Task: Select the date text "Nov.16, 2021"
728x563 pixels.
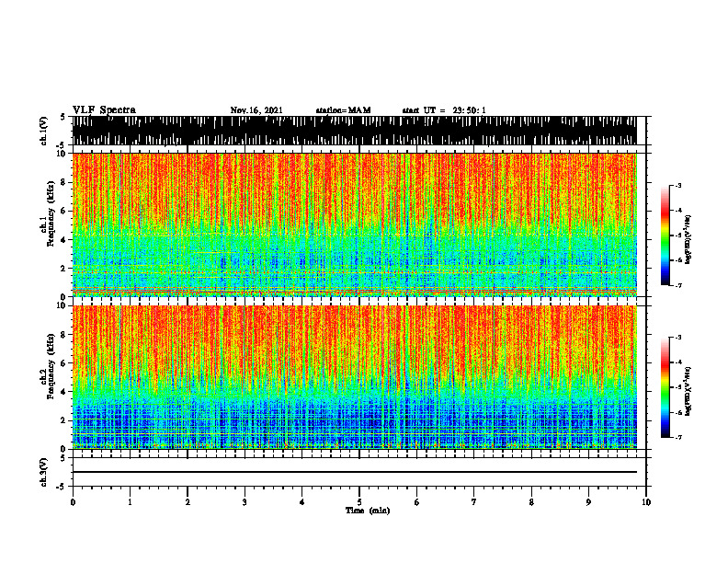Action: point(256,110)
